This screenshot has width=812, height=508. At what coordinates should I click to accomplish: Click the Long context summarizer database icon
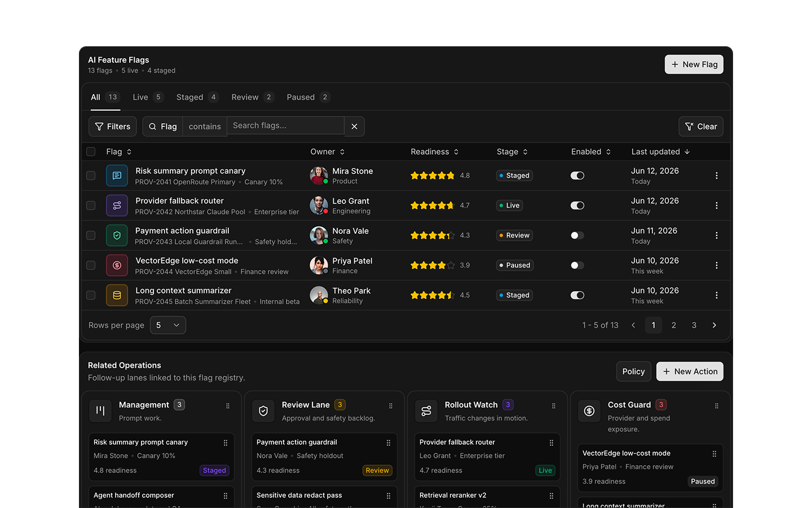[117, 295]
